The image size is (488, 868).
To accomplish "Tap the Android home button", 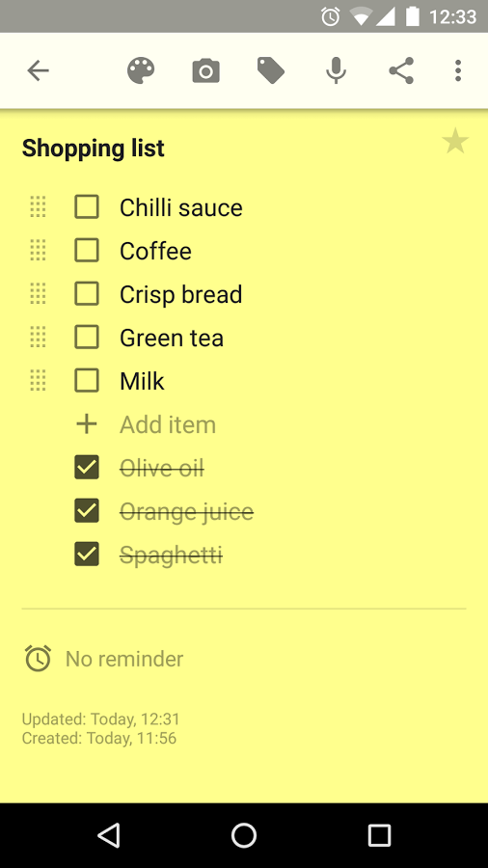I will 243,835.
